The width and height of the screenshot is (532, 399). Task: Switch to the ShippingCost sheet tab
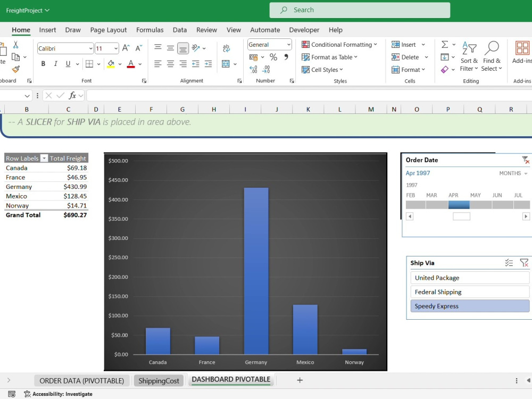pos(159,381)
